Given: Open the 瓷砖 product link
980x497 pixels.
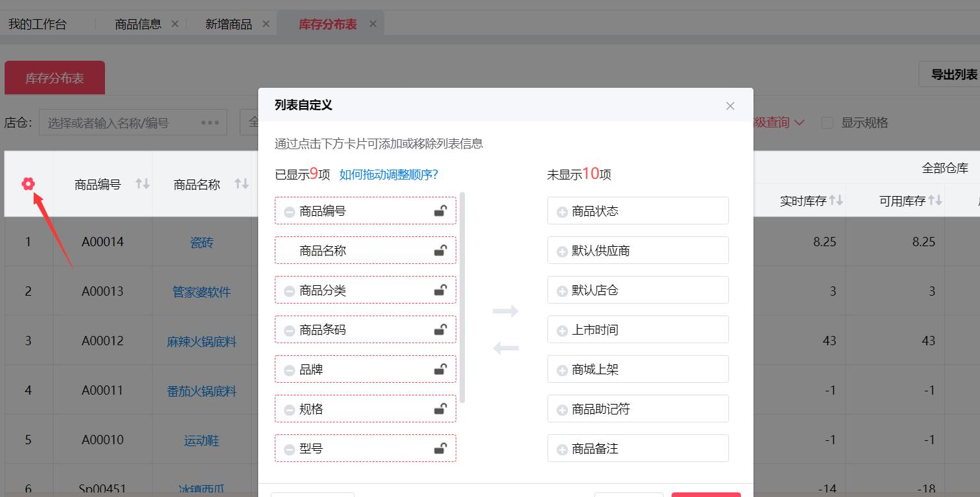Looking at the screenshot, I should (x=201, y=242).
